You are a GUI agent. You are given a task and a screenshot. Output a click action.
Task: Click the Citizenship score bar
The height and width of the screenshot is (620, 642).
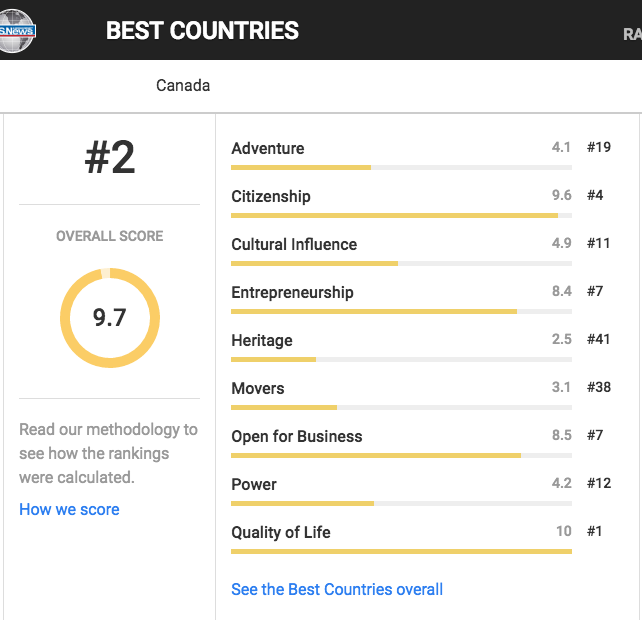tap(400, 215)
